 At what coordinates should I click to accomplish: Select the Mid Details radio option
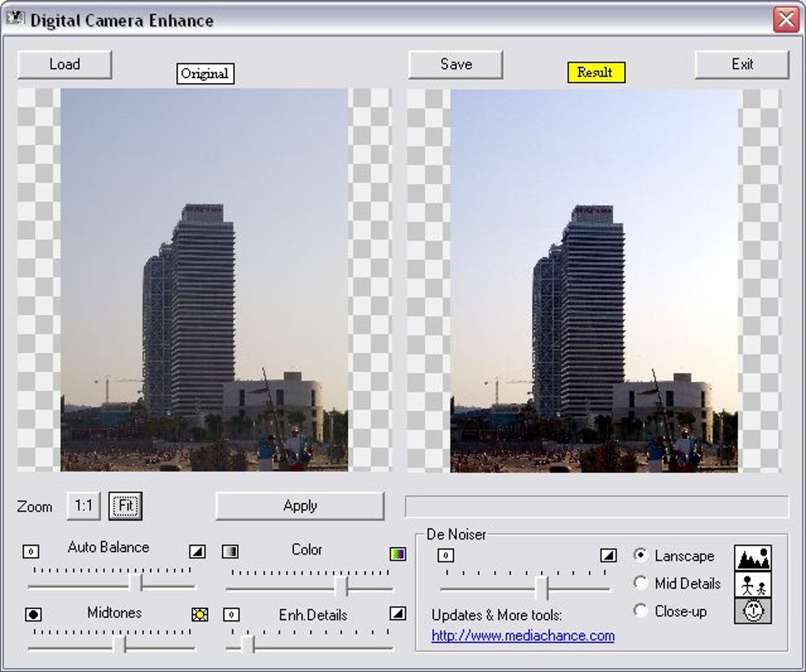pyautogui.click(x=641, y=583)
